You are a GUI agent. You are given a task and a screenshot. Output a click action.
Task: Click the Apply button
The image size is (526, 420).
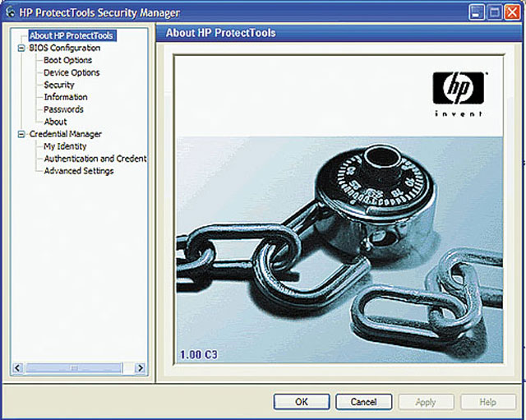426,402
